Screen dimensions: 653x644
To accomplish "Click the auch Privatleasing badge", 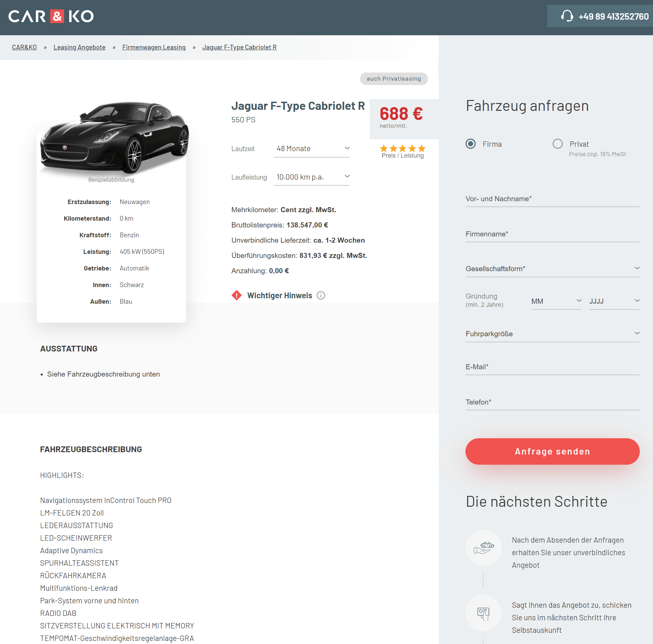I will point(394,79).
